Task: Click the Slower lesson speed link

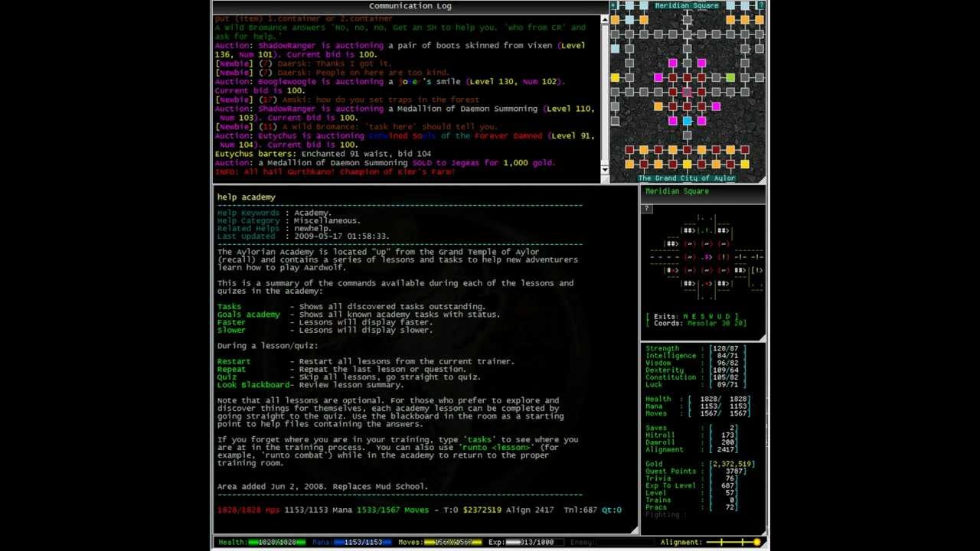Action: tap(231, 330)
